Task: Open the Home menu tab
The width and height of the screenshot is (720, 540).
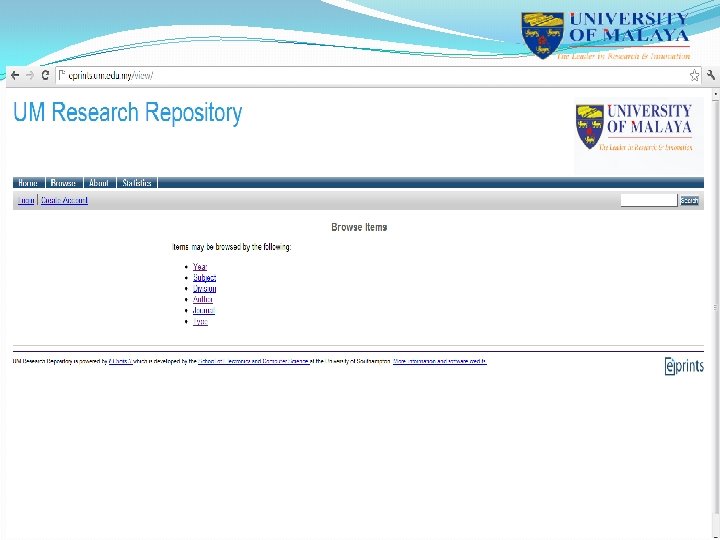Action: [x=28, y=183]
